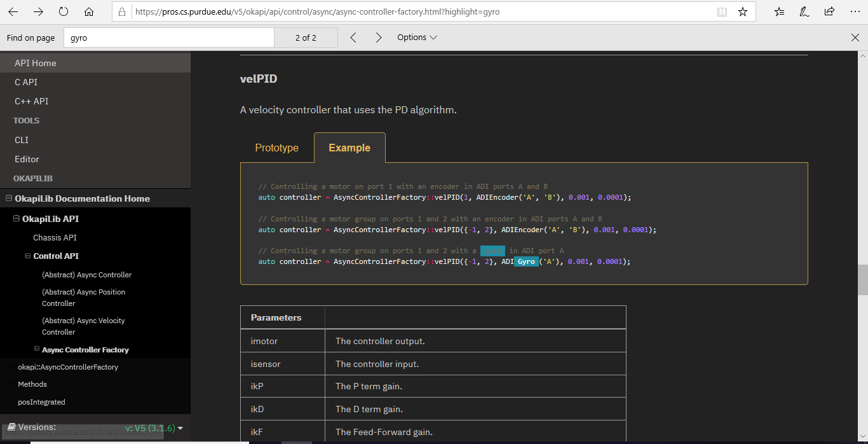Open (Abstract) Async Velocity Controller page
The width and height of the screenshot is (868, 444).
(84, 326)
